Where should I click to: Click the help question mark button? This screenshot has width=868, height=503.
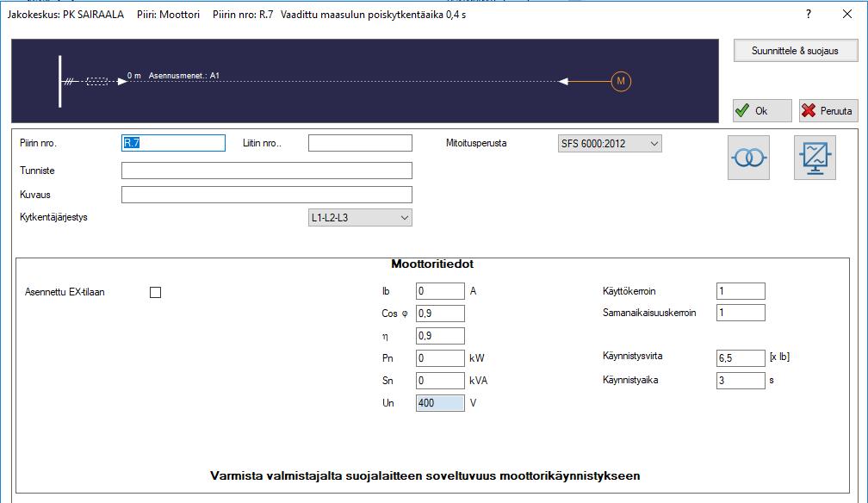pyautogui.click(x=809, y=15)
